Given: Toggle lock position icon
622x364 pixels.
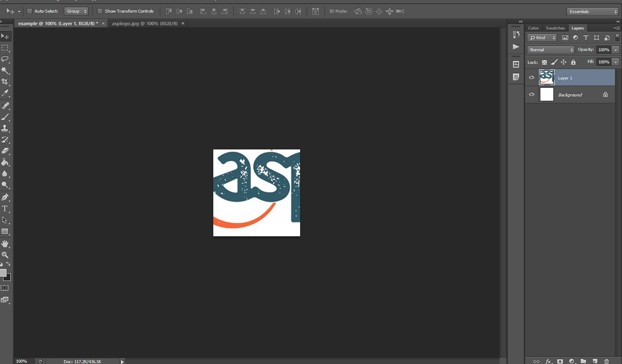Looking at the screenshot, I should point(563,62).
